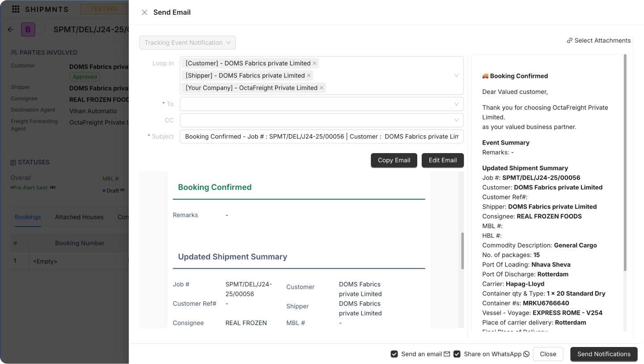Switch to the Bookings tab

pyautogui.click(x=28, y=217)
